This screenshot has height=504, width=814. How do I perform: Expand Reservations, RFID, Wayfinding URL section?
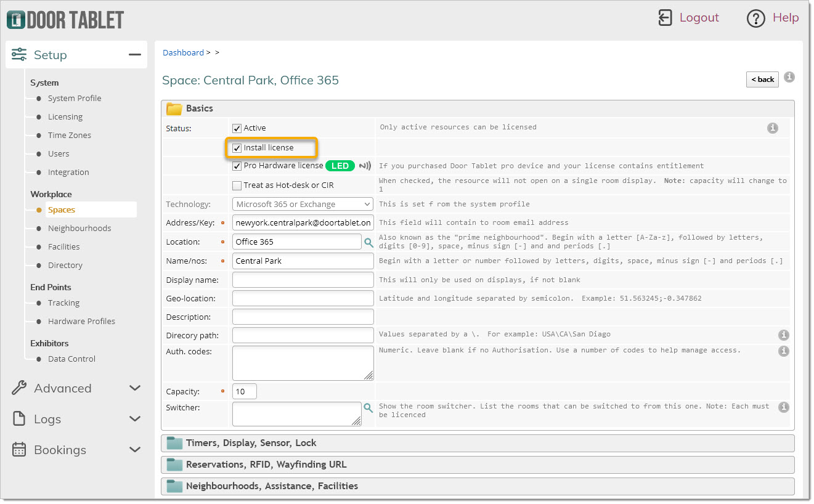[478, 465]
